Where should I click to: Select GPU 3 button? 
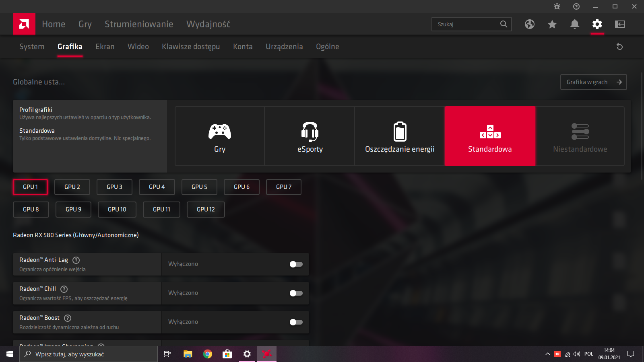[114, 187]
